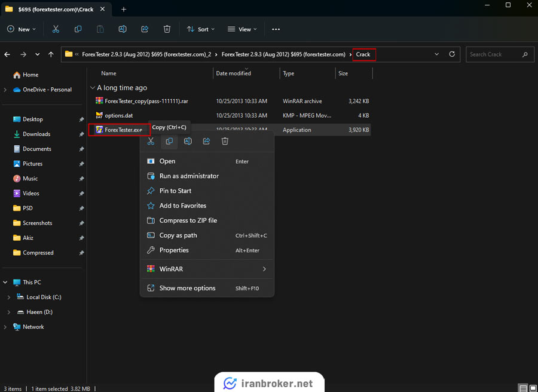Open recent locations dropdown arrow

(38, 54)
